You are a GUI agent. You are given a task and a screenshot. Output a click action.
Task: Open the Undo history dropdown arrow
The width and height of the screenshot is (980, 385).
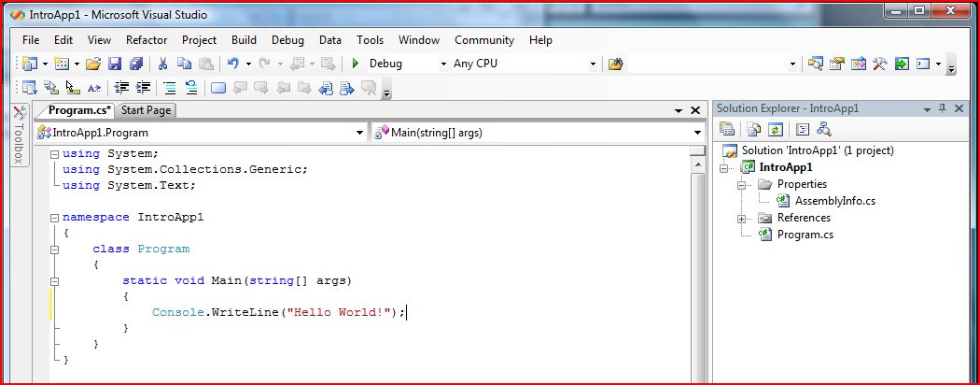(x=248, y=64)
